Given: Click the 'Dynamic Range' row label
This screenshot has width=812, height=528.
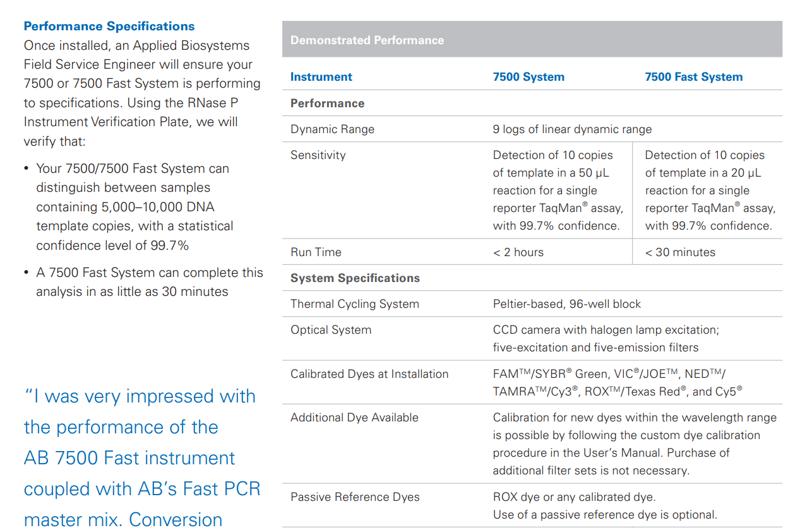Looking at the screenshot, I should point(332,129).
